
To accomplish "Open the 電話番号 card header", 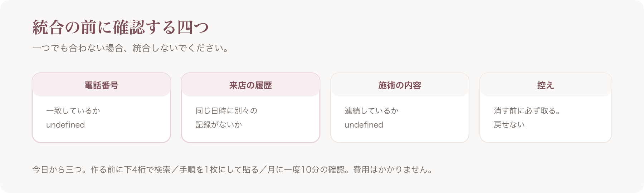I will (x=101, y=85).
